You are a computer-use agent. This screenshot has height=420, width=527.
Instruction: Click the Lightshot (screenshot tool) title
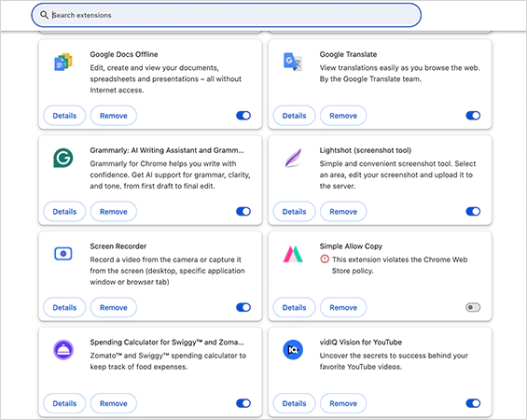pyautogui.click(x=366, y=150)
